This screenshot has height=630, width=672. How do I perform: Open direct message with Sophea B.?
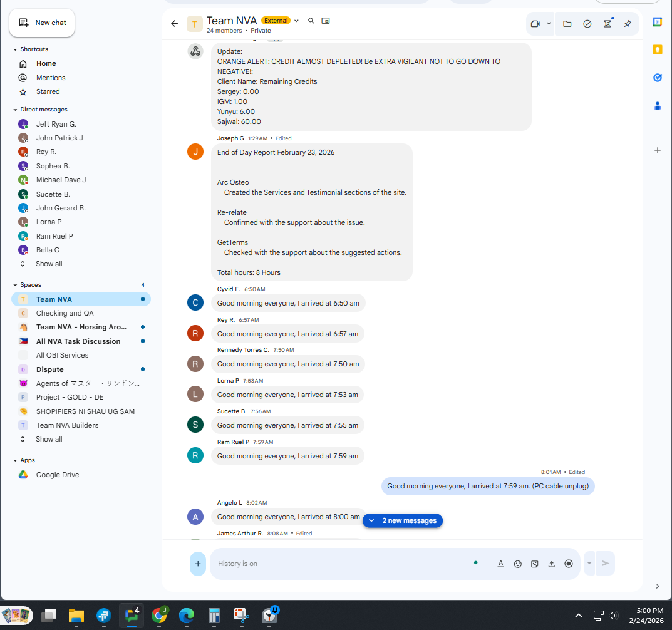pos(53,166)
